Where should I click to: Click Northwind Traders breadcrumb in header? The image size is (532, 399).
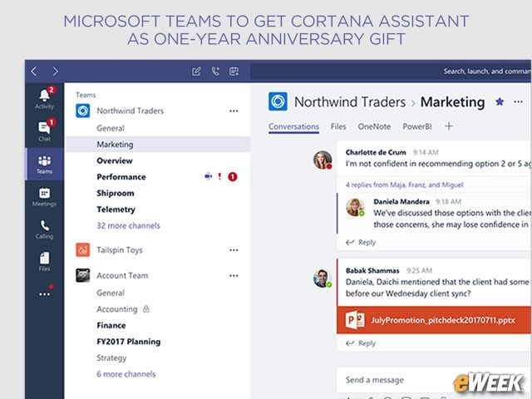coord(350,101)
